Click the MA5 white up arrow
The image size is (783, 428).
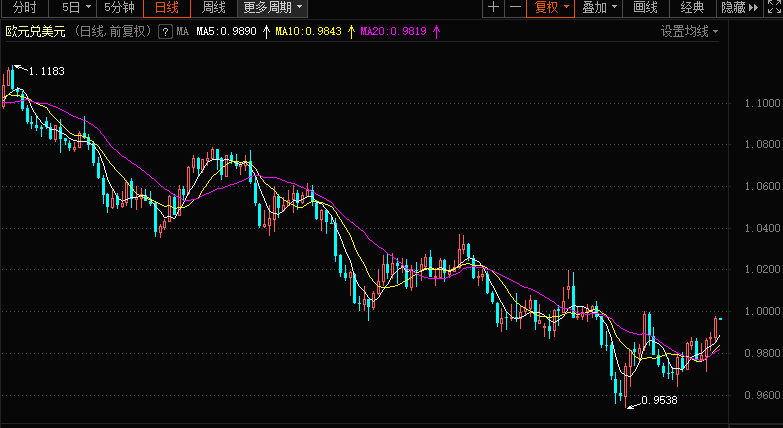point(267,32)
